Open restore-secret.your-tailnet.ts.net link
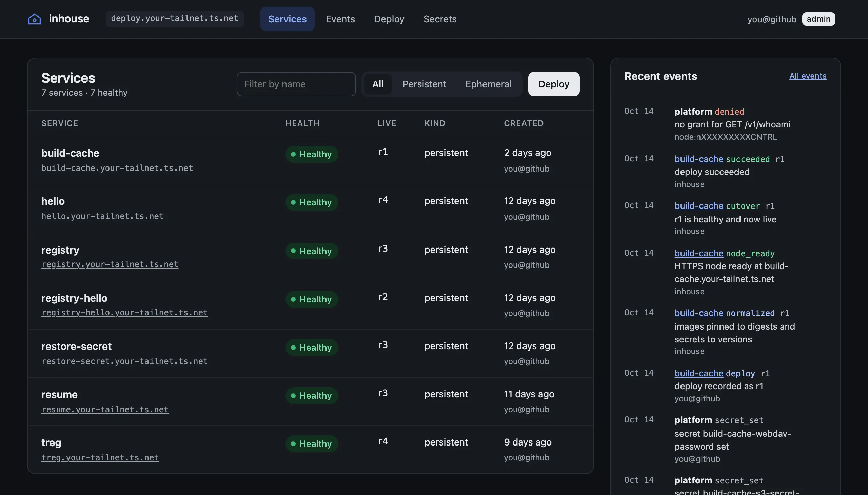This screenshot has height=495, width=868. click(124, 361)
